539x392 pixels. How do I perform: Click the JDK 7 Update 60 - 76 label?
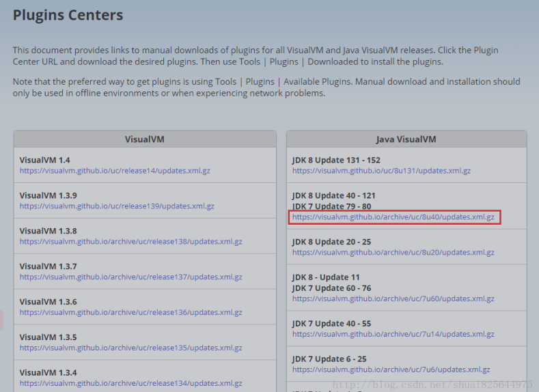tap(332, 288)
